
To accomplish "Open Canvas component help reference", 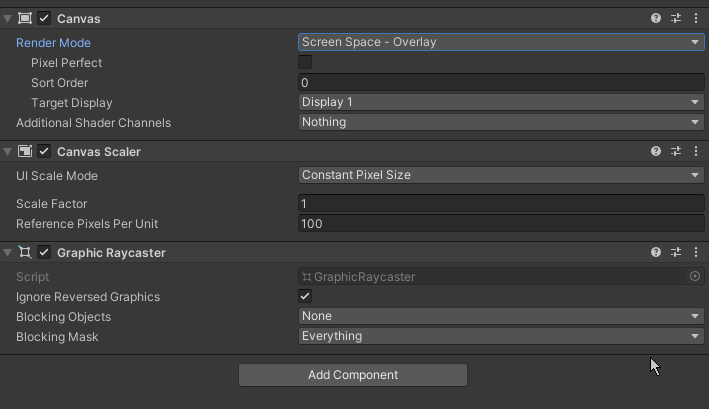I will (656, 18).
